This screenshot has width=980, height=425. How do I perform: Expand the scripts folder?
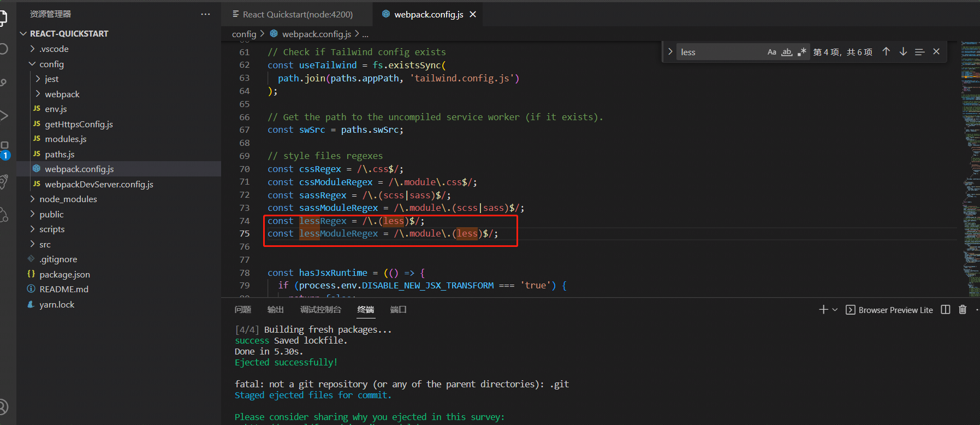coord(118,229)
